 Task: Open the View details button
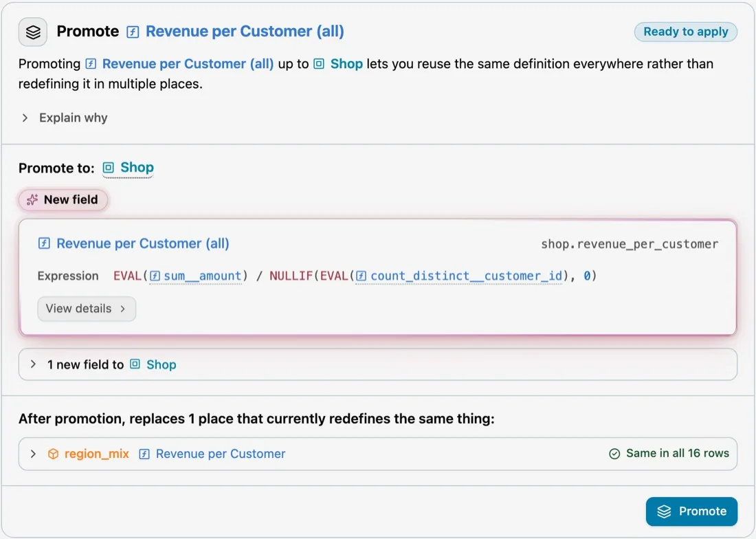click(87, 309)
